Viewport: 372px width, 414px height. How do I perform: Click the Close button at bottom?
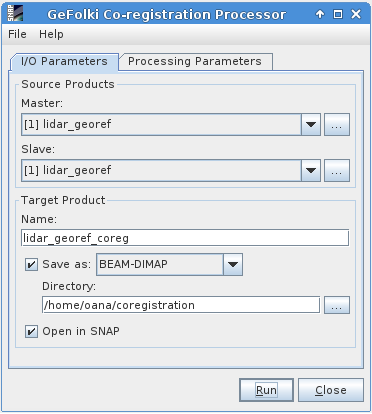(331, 390)
